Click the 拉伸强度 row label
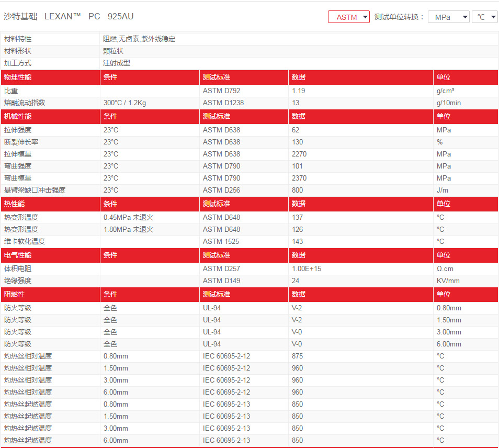499x448 pixels. [18, 130]
